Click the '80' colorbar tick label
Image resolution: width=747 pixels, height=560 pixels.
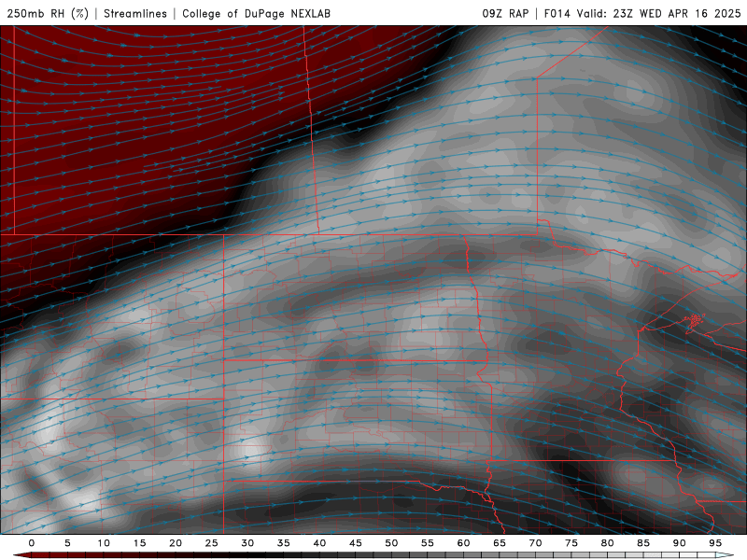tap(607, 543)
